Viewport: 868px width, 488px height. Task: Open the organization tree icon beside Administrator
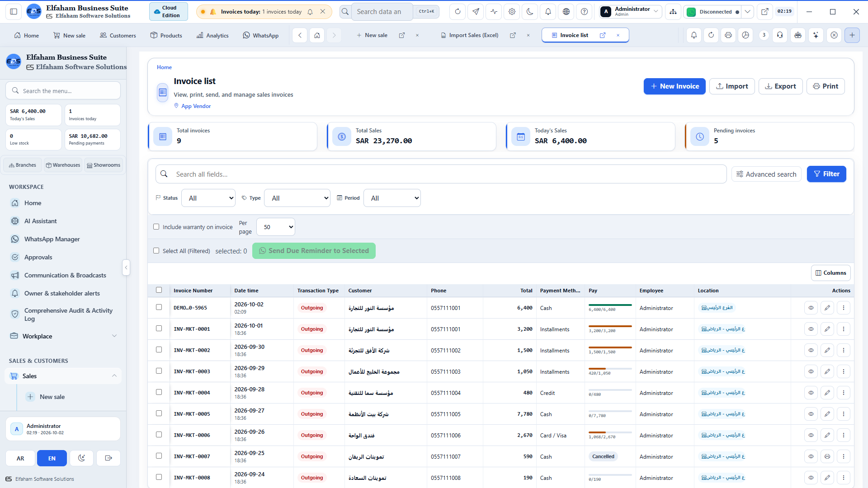(x=673, y=12)
